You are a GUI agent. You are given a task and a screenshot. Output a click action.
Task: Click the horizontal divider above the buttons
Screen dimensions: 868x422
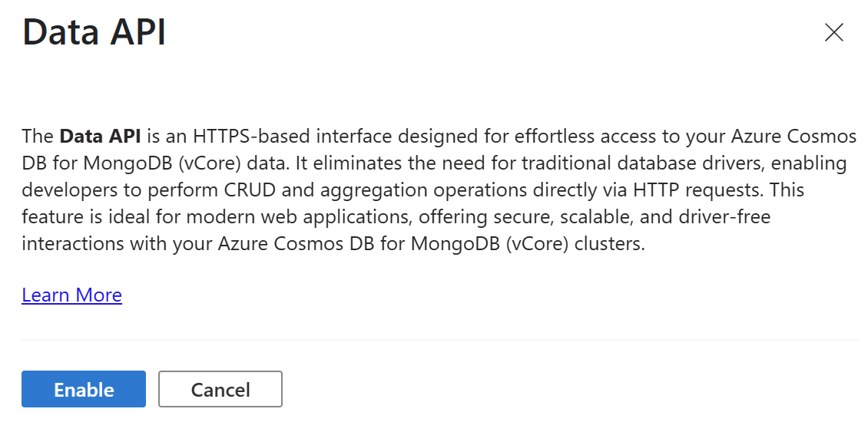coord(439,339)
